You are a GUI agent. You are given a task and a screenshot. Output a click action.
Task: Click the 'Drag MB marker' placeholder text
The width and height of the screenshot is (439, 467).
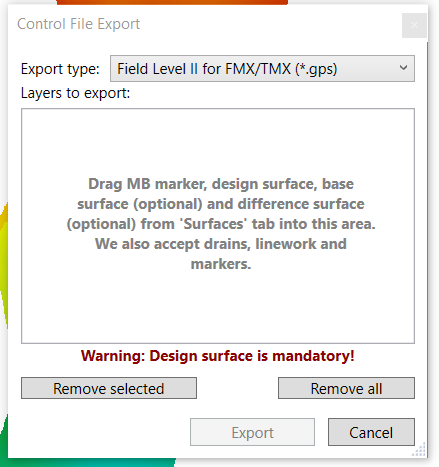221,224
